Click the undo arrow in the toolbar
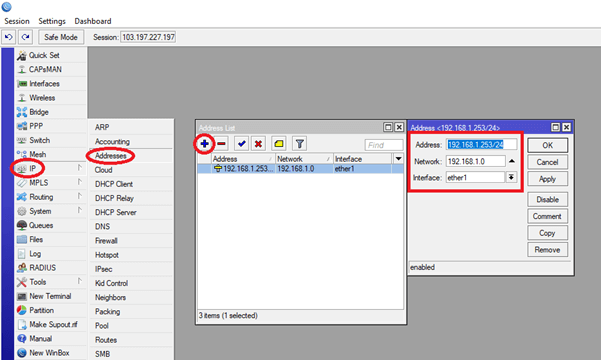The image size is (602, 360). pos(8,37)
